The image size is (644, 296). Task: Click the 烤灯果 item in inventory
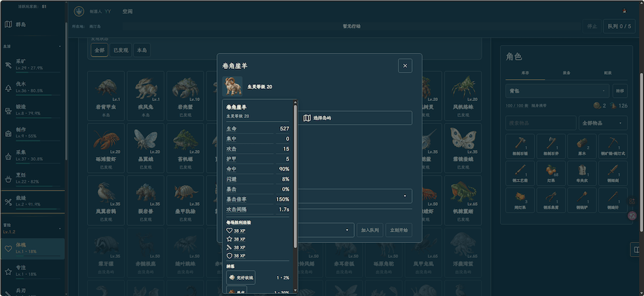[x=520, y=200]
